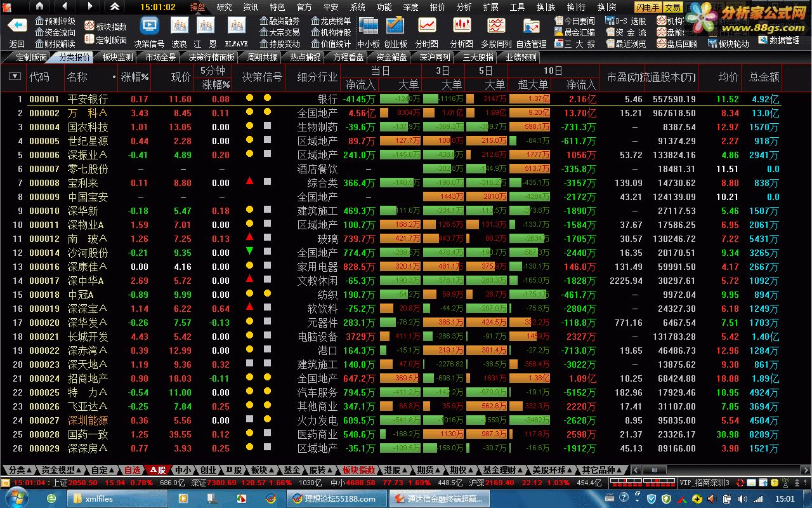Image resolution: width=812 pixels, height=508 pixels.
Task: Select stock code 000024
Action: 44,378
